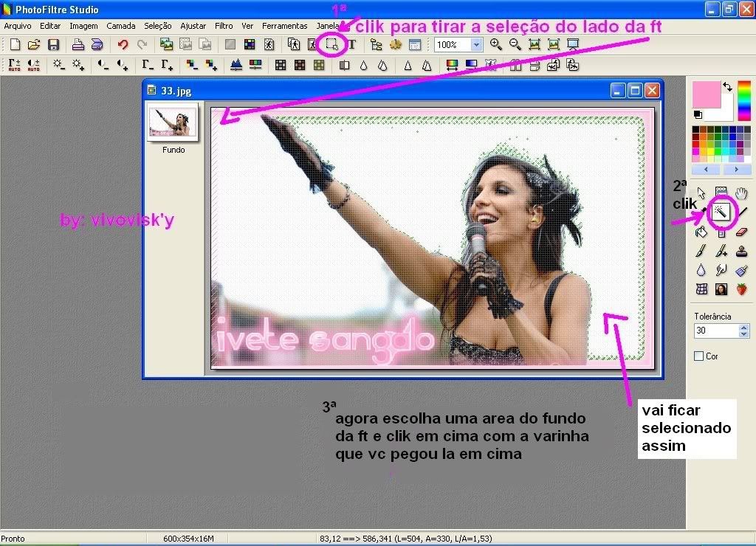Enable the Cor checkbox
The width and height of the screenshot is (756, 546).
pos(699,356)
